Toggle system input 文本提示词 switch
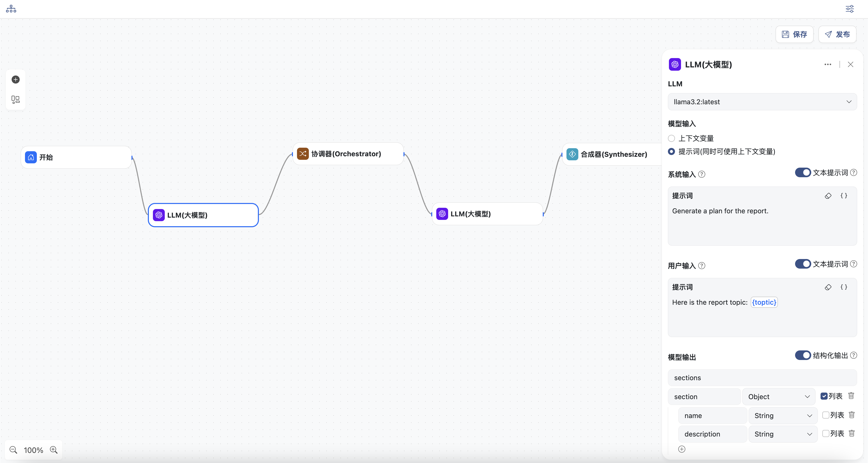 [x=803, y=173]
